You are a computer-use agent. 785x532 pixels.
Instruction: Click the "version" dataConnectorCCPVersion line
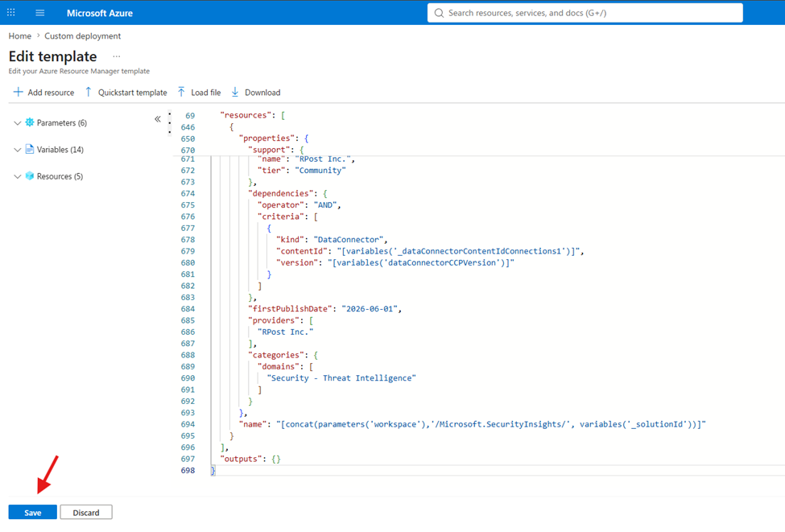click(x=395, y=262)
